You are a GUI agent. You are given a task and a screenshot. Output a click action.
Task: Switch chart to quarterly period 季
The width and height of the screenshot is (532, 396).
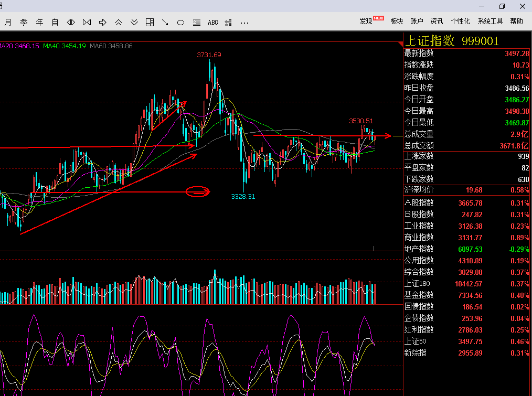tap(24, 23)
